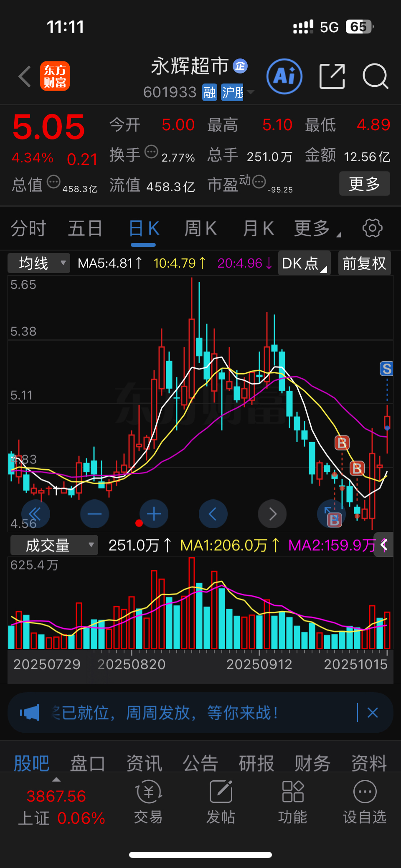Open the 盘口 tab
This screenshot has width=401, height=868.
pyautogui.click(x=87, y=763)
